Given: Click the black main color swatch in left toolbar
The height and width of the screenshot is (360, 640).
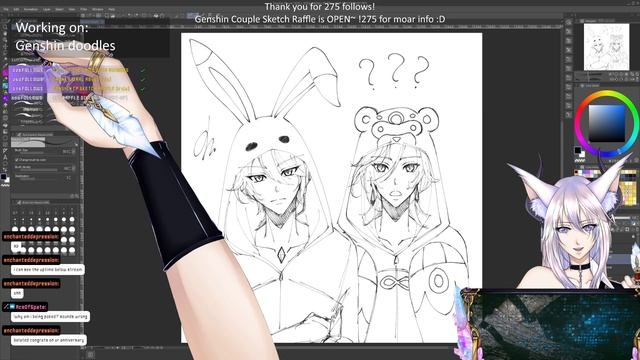Looking at the screenshot, I should (4, 176).
